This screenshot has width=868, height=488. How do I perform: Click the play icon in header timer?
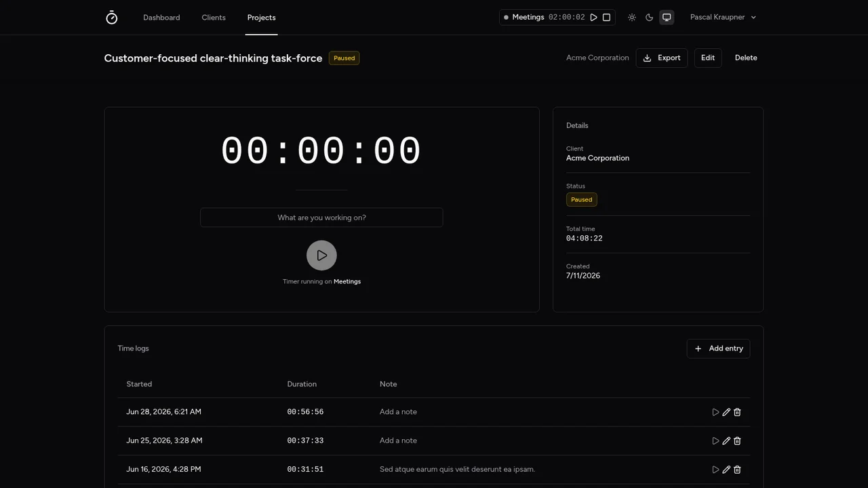coord(593,18)
